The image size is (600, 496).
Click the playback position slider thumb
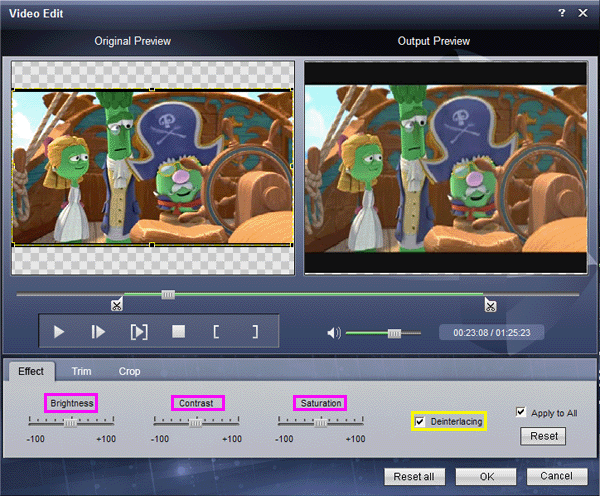[168, 294]
